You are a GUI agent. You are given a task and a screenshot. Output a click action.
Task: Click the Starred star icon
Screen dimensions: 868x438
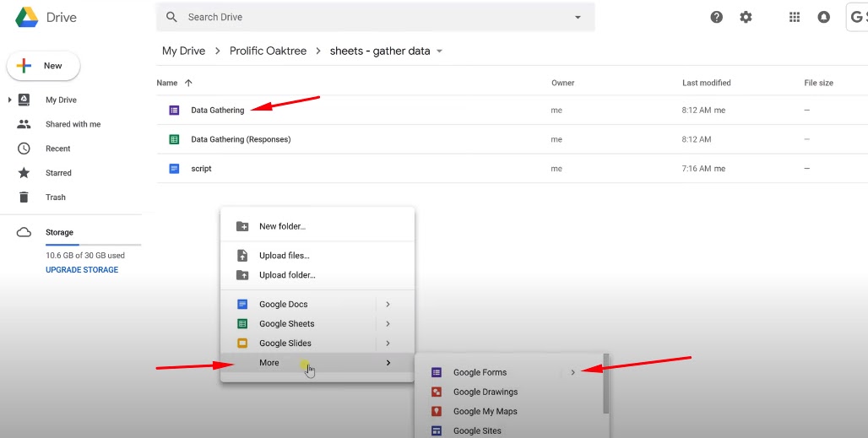click(24, 172)
